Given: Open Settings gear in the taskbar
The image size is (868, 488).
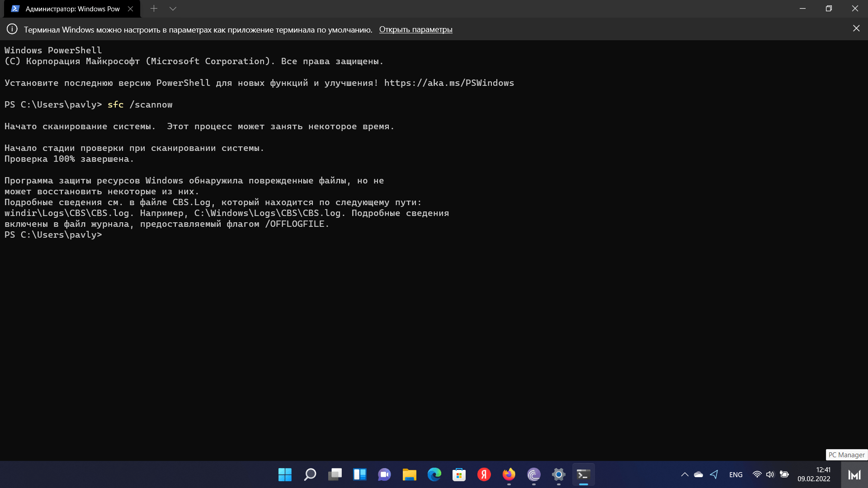Looking at the screenshot, I should [x=558, y=474].
